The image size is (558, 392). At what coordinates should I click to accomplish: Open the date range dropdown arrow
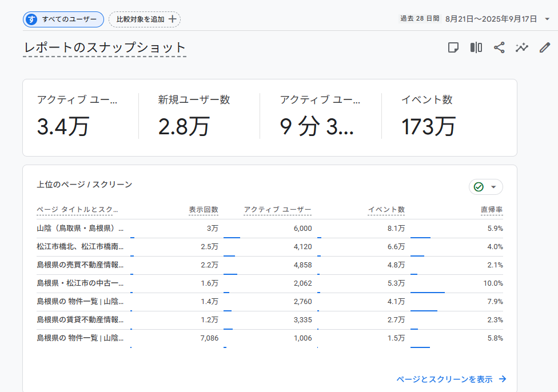547,19
